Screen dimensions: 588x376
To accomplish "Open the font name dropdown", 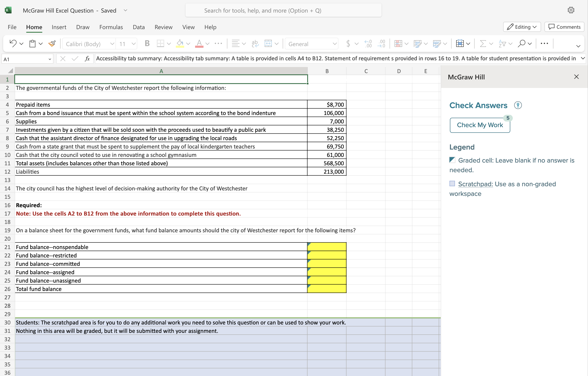I will coord(112,44).
